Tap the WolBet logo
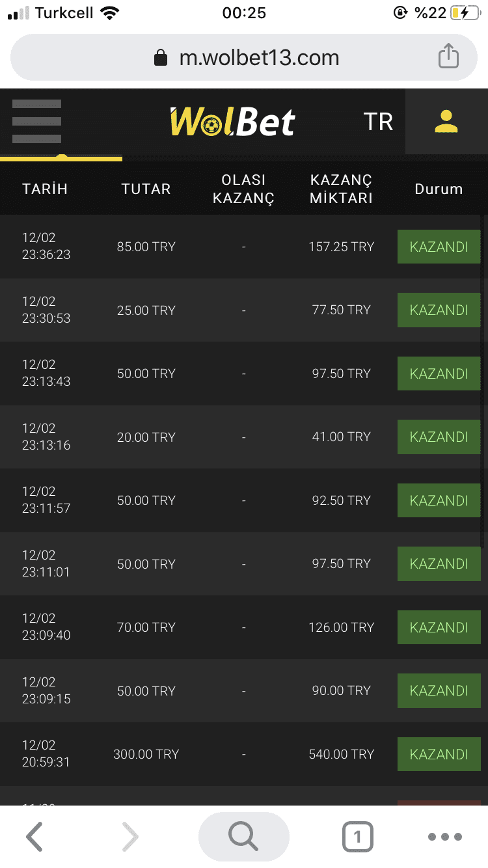This screenshot has height=868, width=488. pos(232,121)
